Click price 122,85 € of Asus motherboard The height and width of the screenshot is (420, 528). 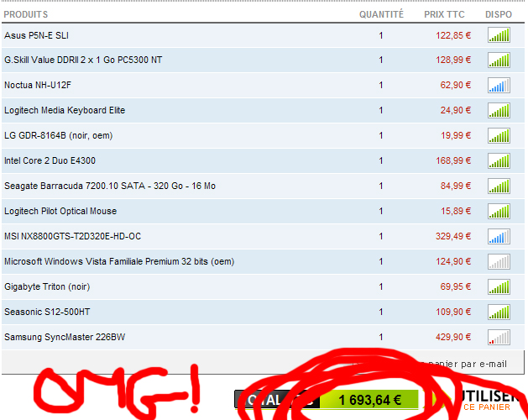[453, 35]
